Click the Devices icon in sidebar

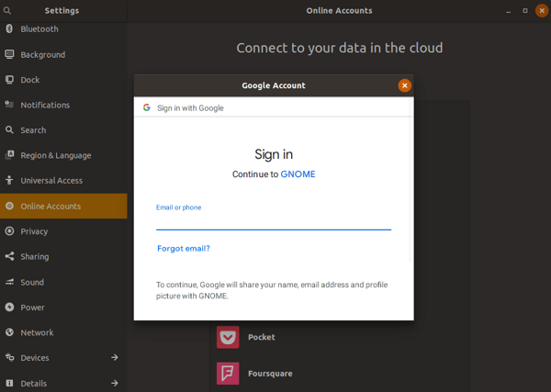(9, 358)
